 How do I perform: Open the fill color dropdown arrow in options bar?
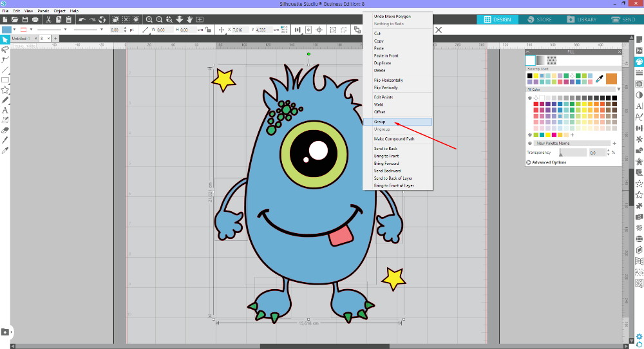pyautogui.click(x=14, y=30)
